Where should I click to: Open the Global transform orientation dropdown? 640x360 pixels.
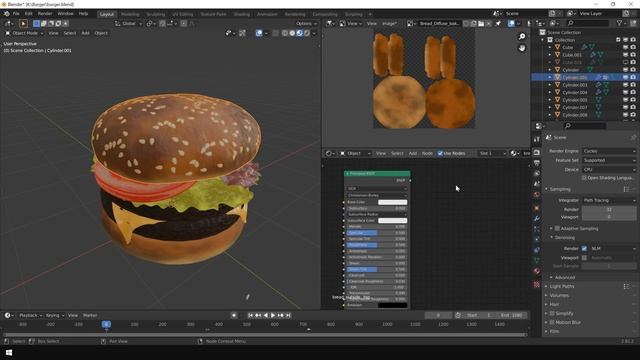128,24
